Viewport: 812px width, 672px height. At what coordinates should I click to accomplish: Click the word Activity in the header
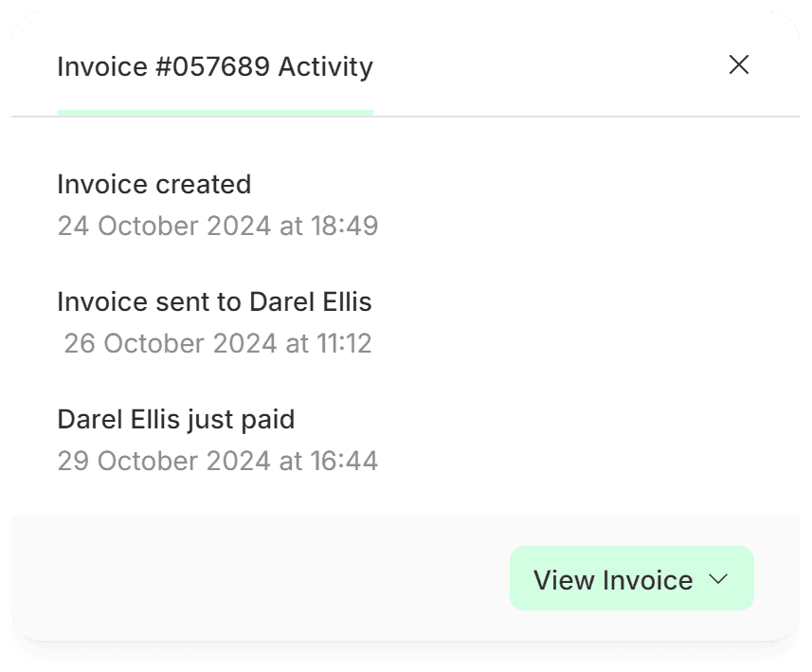point(326,67)
